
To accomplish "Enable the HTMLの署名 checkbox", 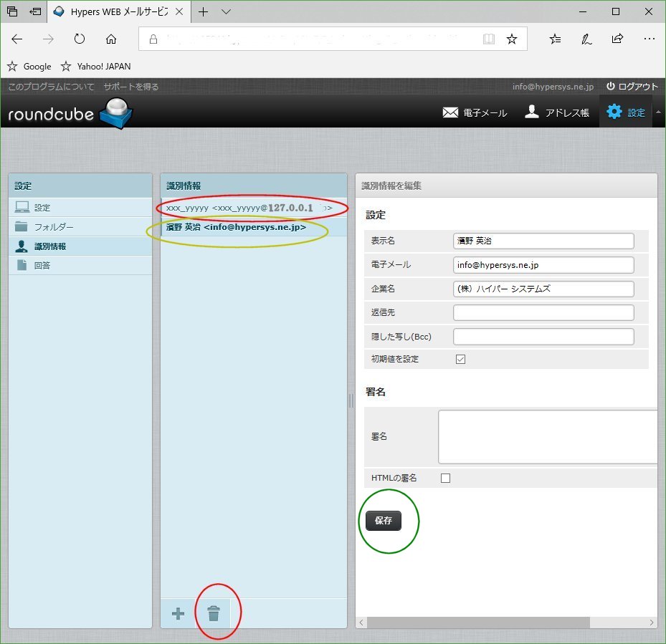I will pos(445,478).
